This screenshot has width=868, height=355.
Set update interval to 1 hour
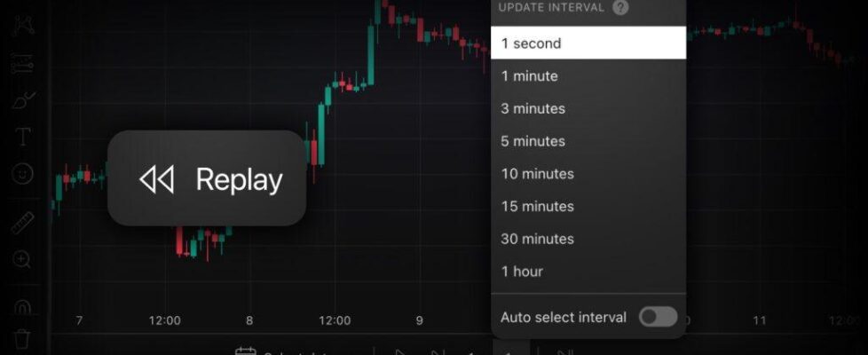(588, 272)
